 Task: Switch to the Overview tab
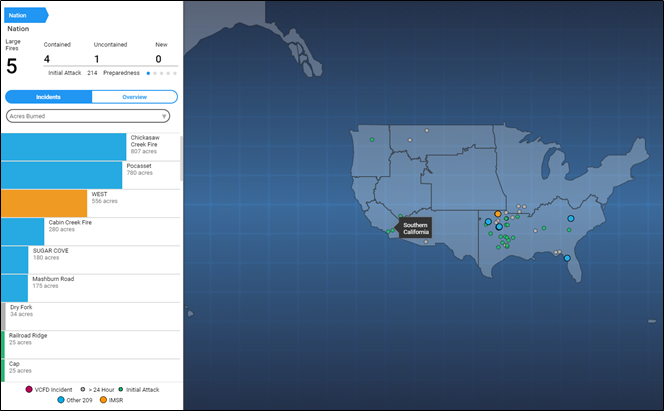[x=135, y=97]
